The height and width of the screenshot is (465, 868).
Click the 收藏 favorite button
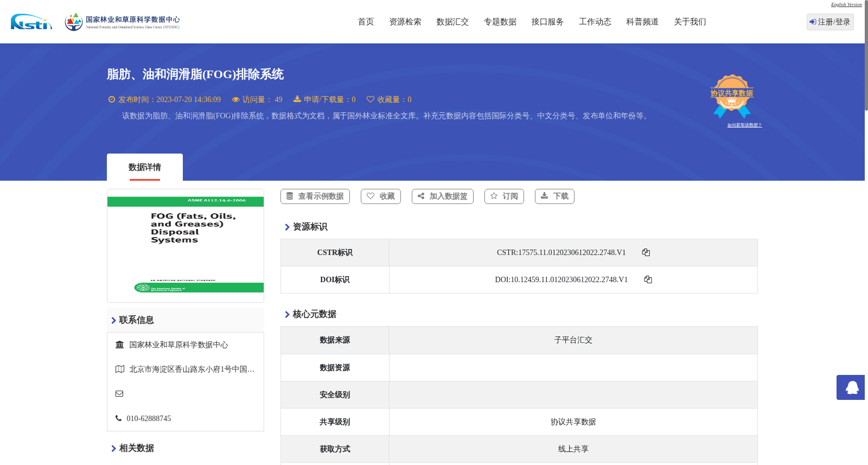tap(381, 196)
